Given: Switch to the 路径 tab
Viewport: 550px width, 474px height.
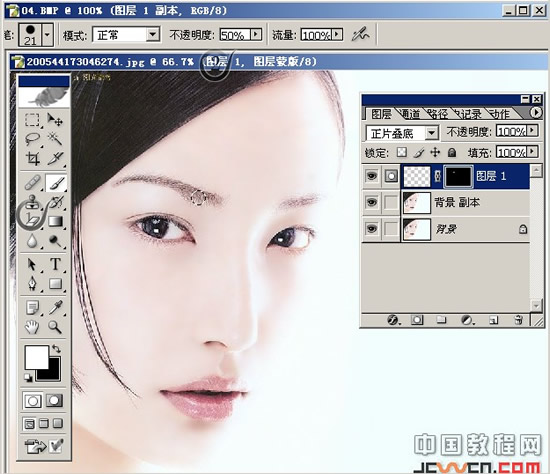Looking at the screenshot, I should tap(437, 113).
